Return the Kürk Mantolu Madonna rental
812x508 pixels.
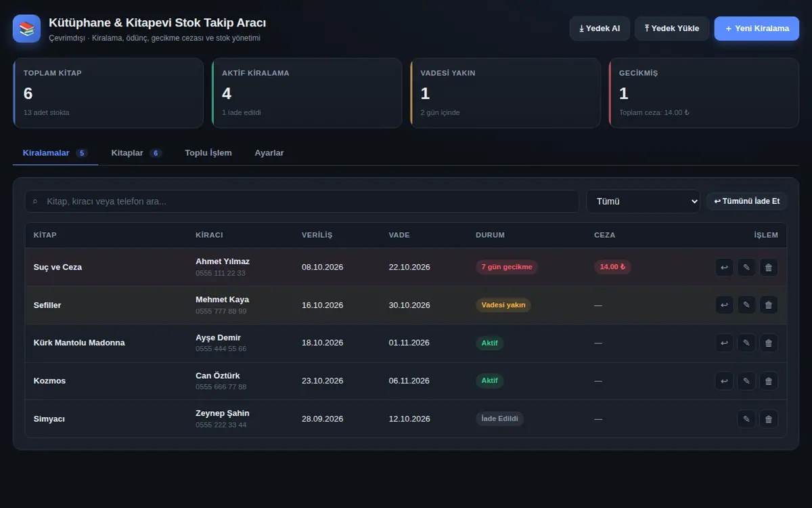(724, 343)
